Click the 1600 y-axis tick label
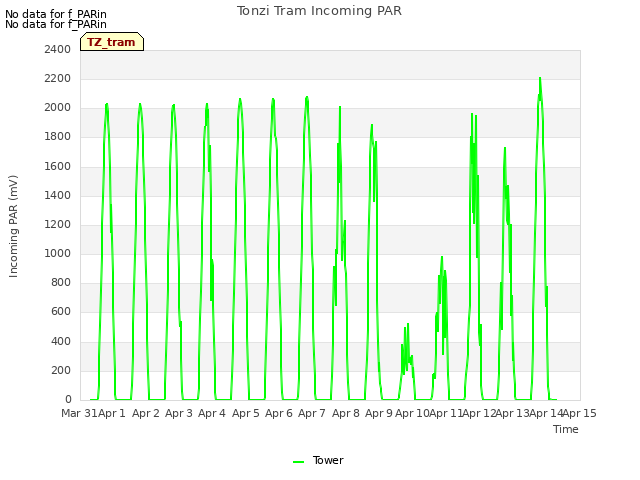Viewport: 640px width, 480px height. pos(58,166)
